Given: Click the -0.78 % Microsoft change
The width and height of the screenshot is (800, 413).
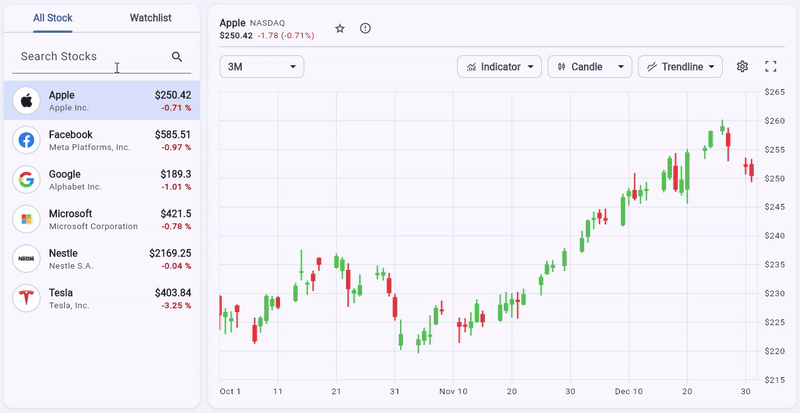Looking at the screenshot, I should tap(176, 227).
